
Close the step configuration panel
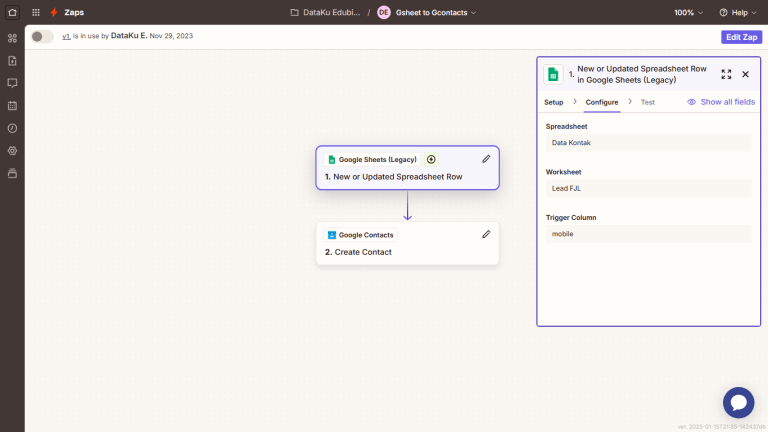coord(745,74)
